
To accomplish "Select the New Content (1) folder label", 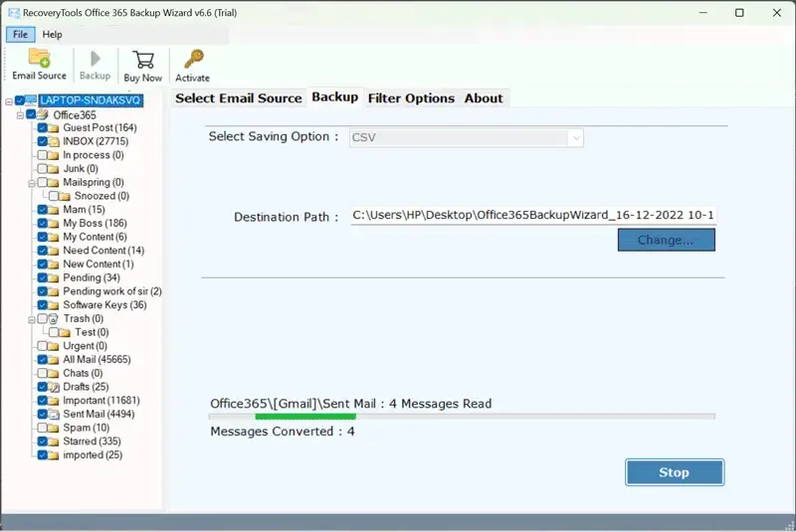I will pyautogui.click(x=99, y=265).
